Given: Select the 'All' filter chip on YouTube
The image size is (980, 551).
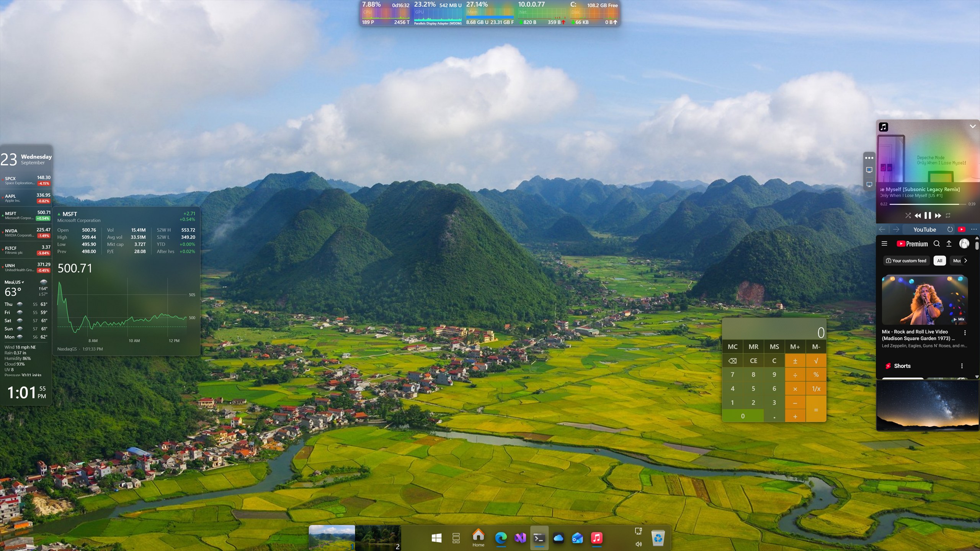Looking at the screenshot, I should point(939,261).
